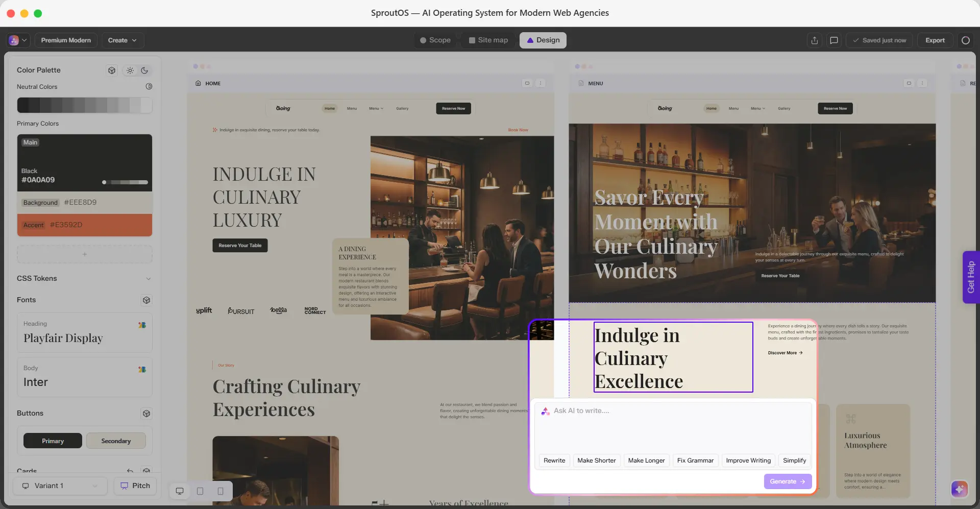The height and width of the screenshot is (509, 980).
Task: Click Reserve Now in MENU page navbar
Action: (836, 108)
